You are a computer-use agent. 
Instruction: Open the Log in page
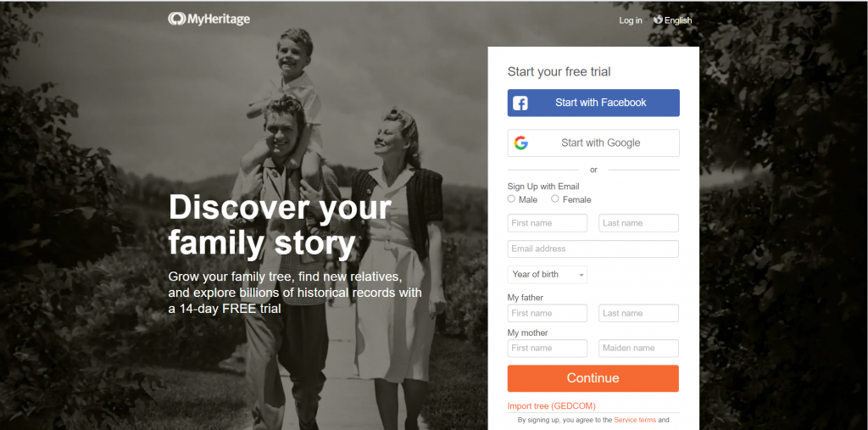pyautogui.click(x=631, y=20)
